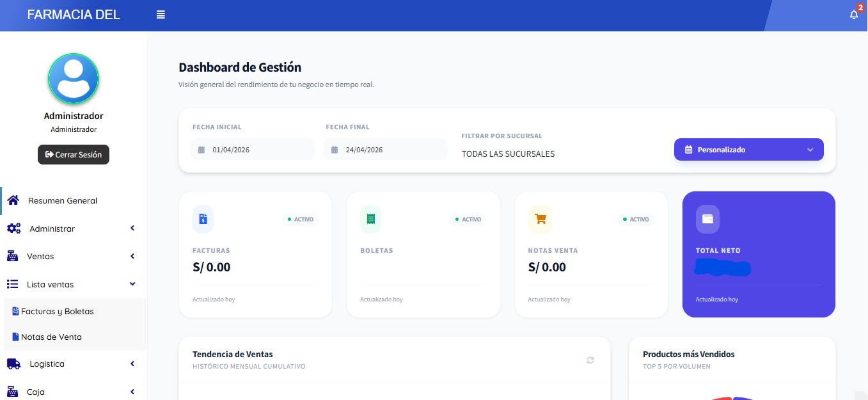Click the calendar icon in Fecha Inicial field
This screenshot has width=868, height=400.
coord(201,150)
